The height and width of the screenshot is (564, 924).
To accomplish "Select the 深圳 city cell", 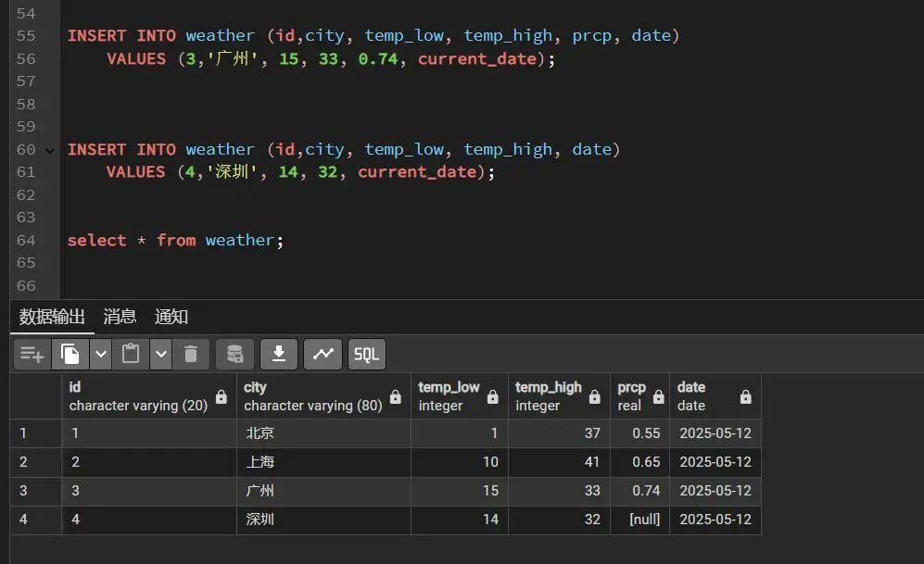I will pos(323,520).
